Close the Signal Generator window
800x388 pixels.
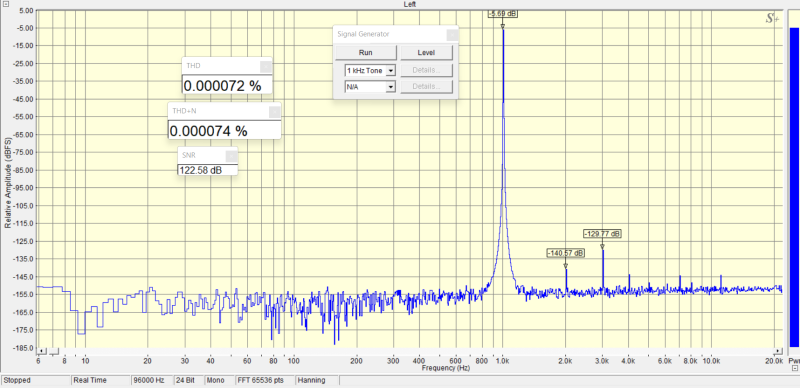point(452,35)
